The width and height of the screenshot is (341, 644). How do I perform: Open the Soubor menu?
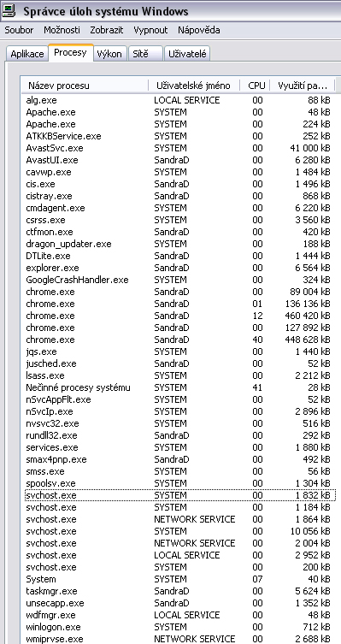[x=19, y=30]
